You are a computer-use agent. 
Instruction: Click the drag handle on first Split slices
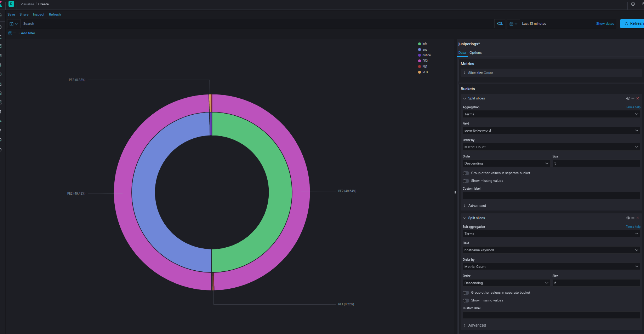633,98
